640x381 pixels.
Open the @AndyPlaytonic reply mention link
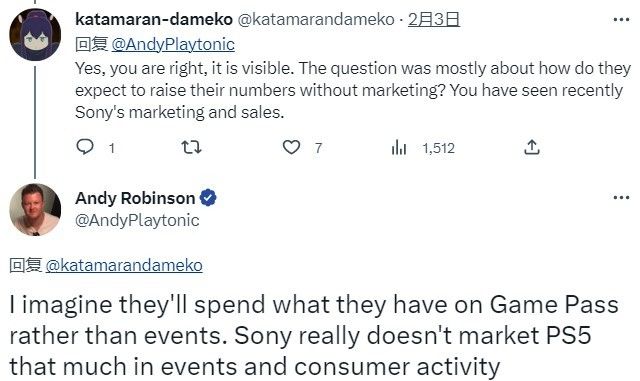point(173,44)
